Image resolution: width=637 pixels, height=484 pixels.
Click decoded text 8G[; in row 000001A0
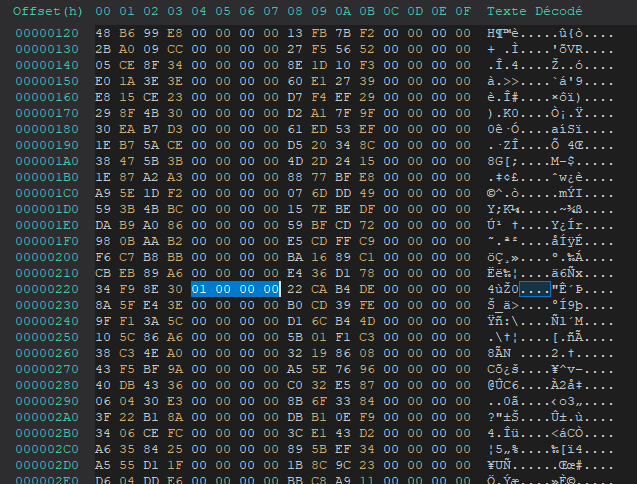pyautogui.click(x=503, y=161)
